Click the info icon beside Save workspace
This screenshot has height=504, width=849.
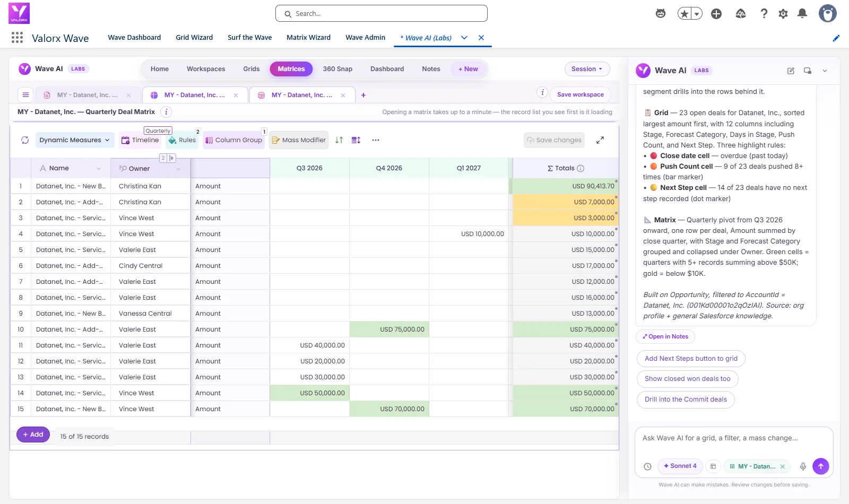click(542, 92)
